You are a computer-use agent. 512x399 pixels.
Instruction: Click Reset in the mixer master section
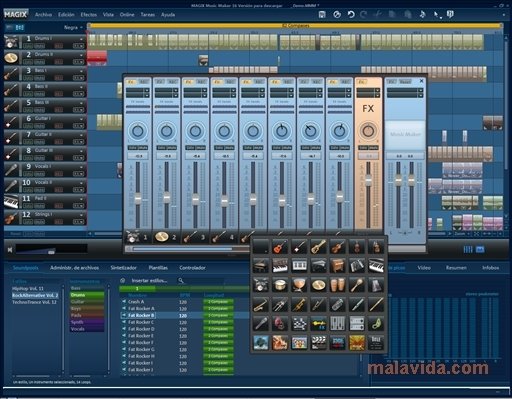[x=405, y=82]
